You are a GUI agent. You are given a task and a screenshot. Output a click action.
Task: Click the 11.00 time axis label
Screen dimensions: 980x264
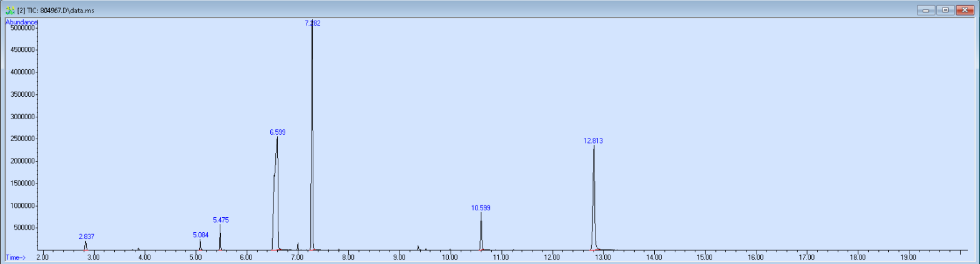click(x=501, y=257)
